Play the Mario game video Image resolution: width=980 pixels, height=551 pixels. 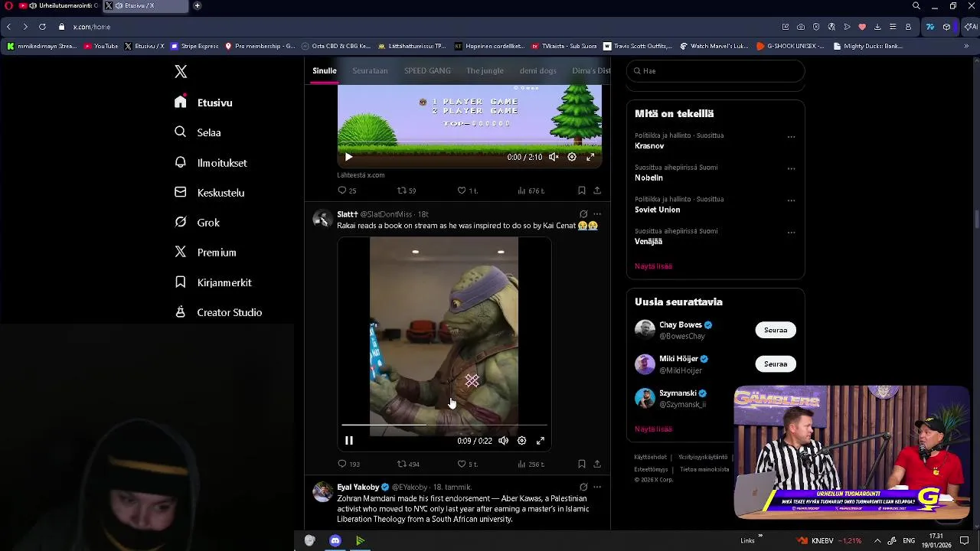348,157
